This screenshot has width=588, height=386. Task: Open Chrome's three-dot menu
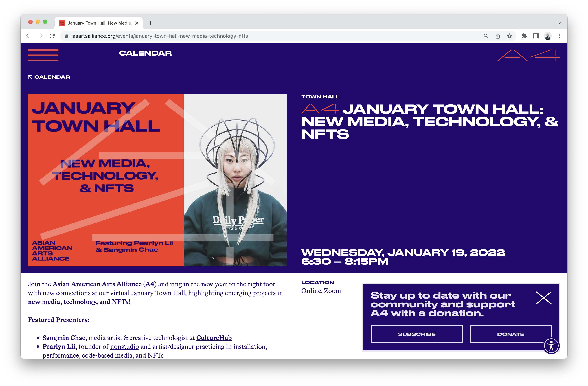[x=559, y=36]
